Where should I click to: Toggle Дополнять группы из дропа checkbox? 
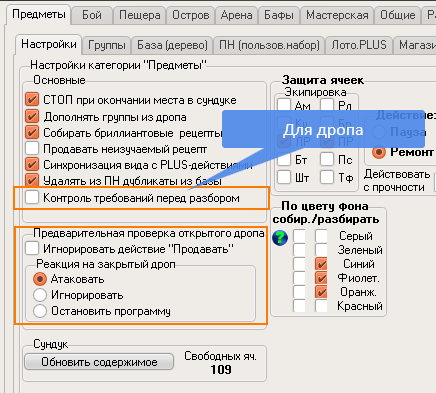tap(32, 116)
